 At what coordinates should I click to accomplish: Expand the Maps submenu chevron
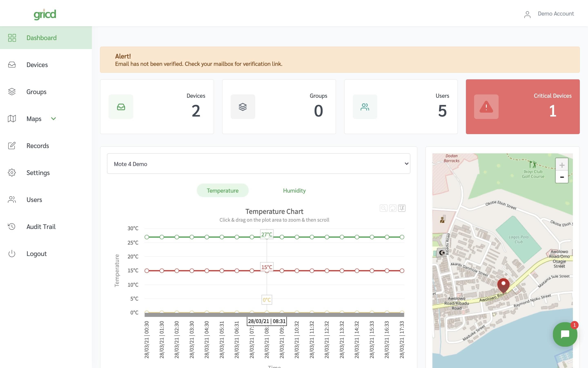pyautogui.click(x=53, y=119)
